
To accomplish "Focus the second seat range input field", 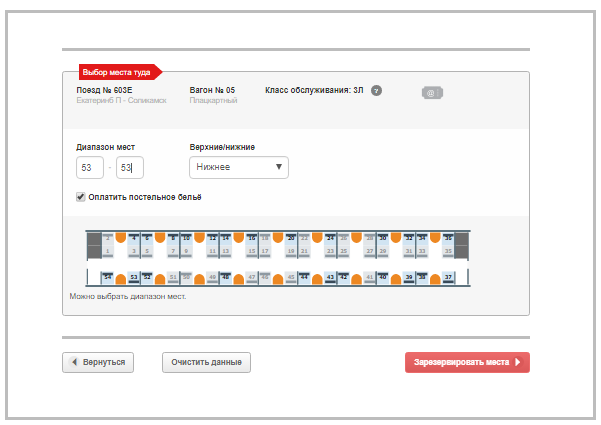I will point(131,167).
